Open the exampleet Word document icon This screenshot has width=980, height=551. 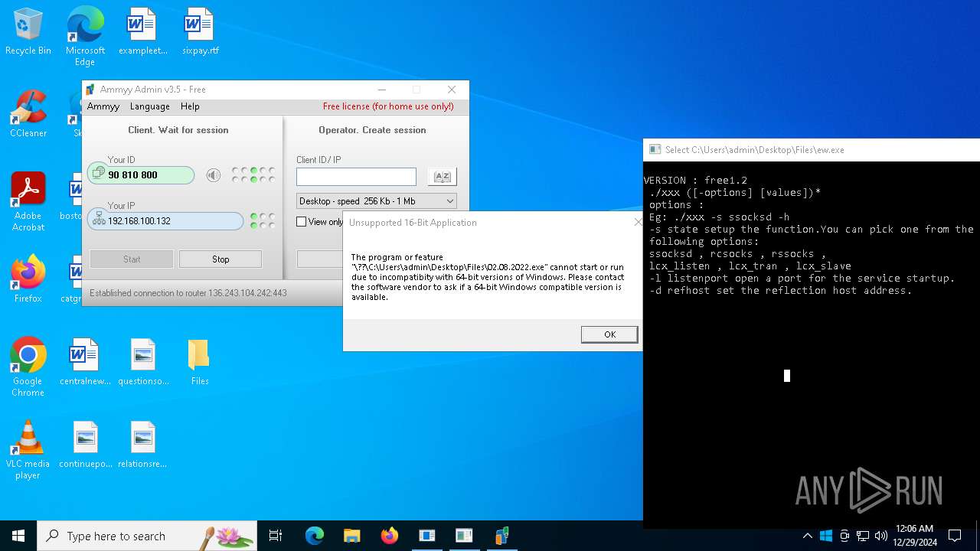pyautogui.click(x=142, y=32)
